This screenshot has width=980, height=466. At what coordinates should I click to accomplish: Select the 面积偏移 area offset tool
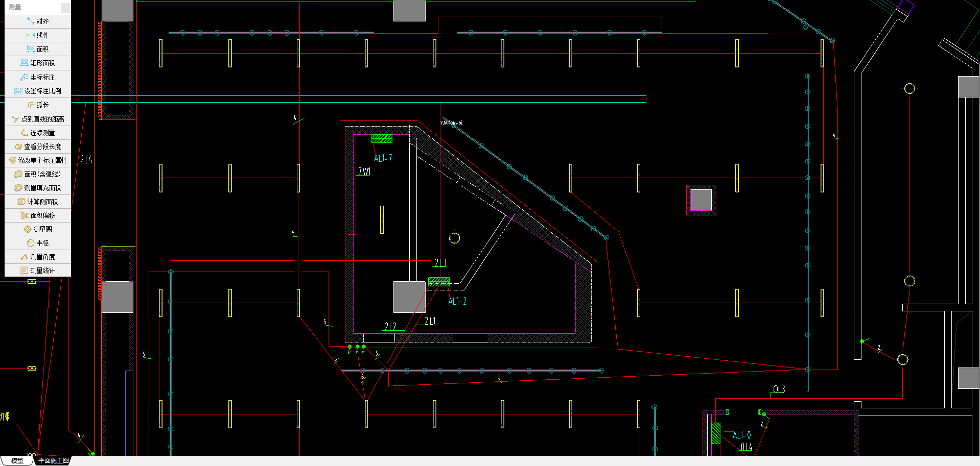tap(38, 215)
